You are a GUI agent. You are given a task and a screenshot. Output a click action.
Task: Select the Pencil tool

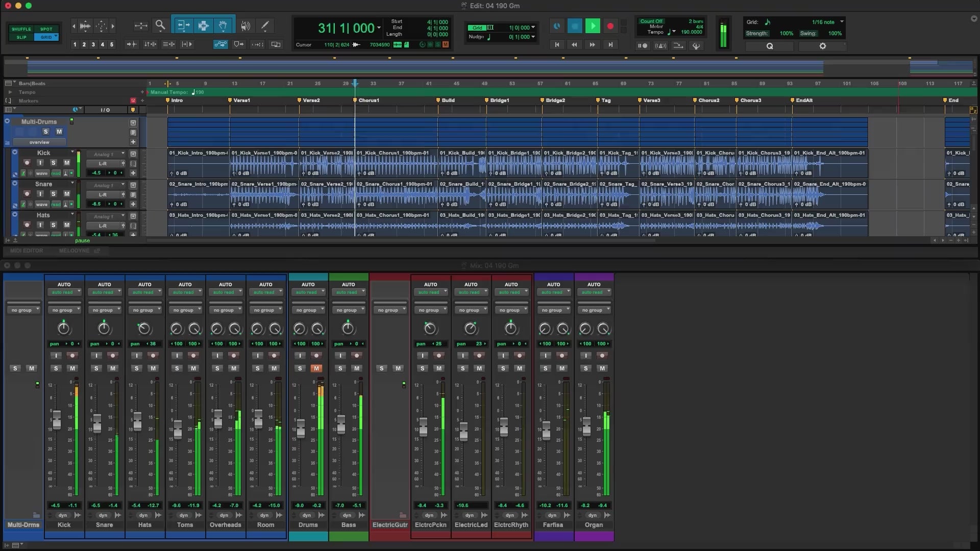(265, 26)
